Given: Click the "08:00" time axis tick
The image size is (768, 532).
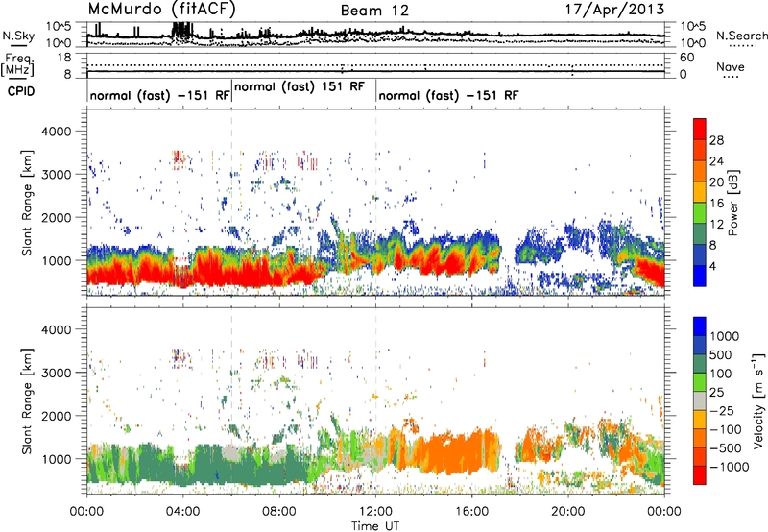Looking at the screenshot, I should click(x=278, y=512).
